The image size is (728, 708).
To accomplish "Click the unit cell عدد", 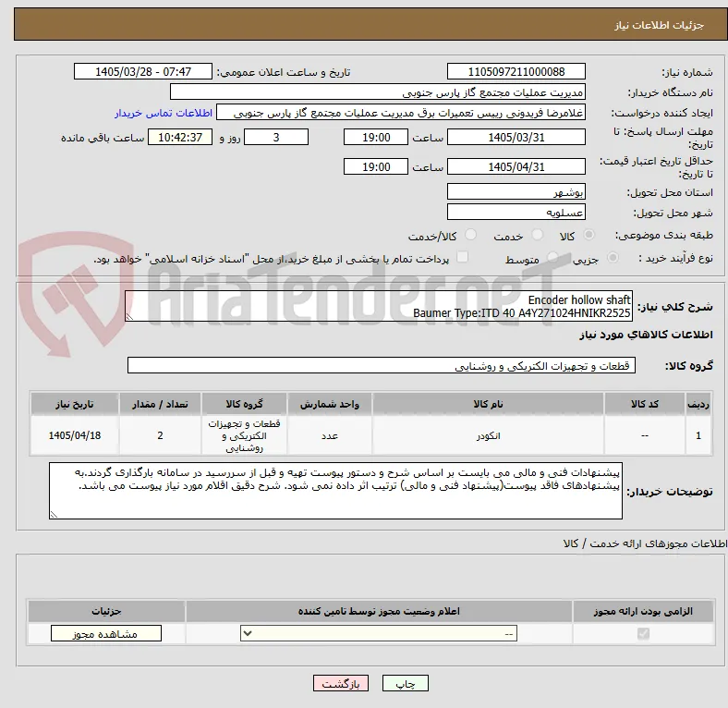I will tap(329, 435).
